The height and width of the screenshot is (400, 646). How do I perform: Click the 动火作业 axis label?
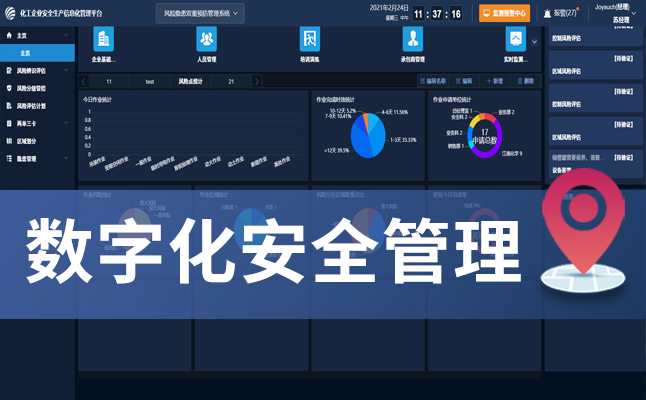point(213,161)
